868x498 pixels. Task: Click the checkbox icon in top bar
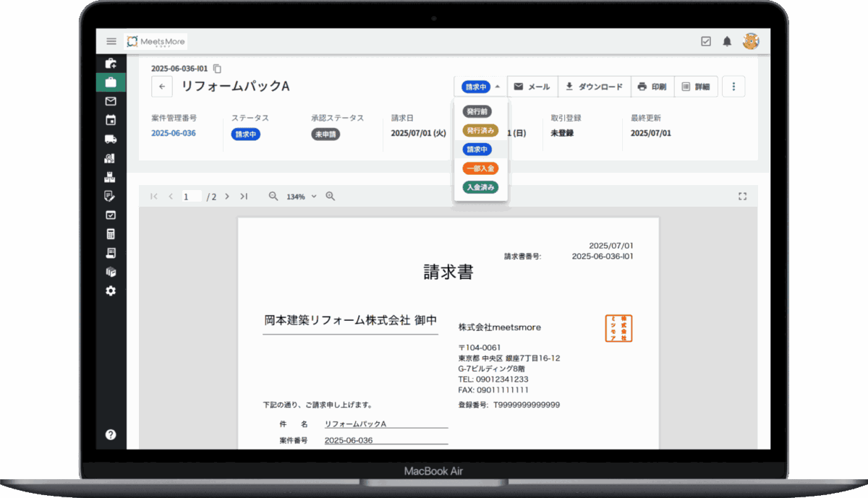(706, 41)
